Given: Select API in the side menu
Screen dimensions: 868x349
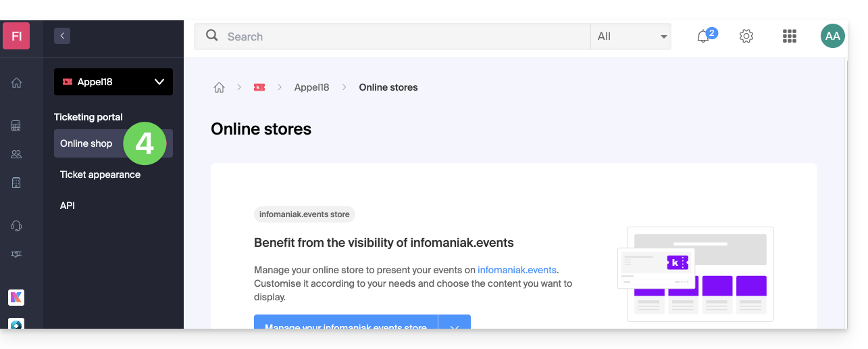Looking at the screenshot, I should (x=68, y=206).
